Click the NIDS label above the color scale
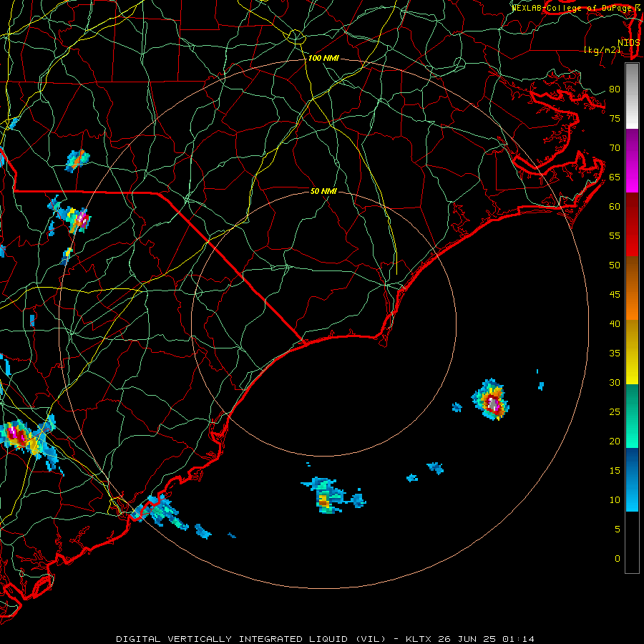This screenshot has height=644, width=644. pyautogui.click(x=628, y=43)
